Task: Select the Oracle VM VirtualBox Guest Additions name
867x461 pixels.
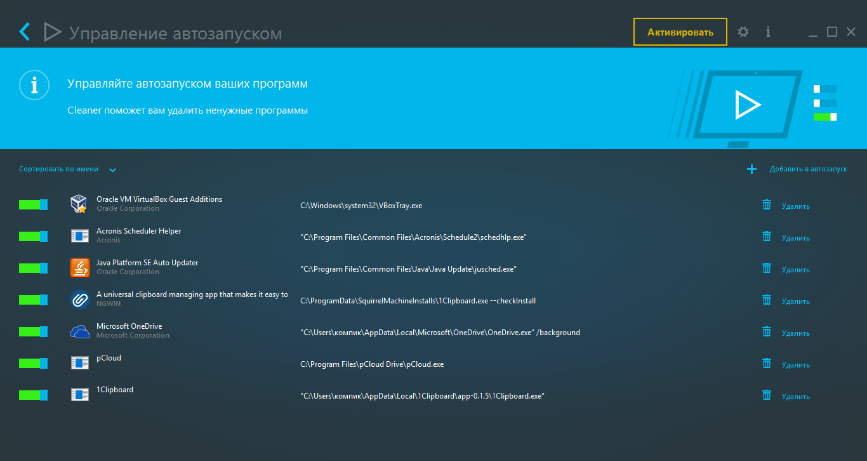Action: click(x=159, y=199)
